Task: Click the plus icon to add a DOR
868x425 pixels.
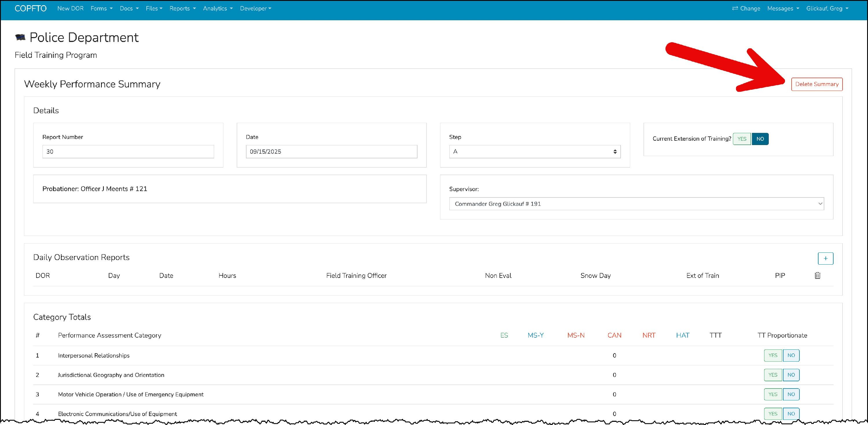Action: coord(825,259)
